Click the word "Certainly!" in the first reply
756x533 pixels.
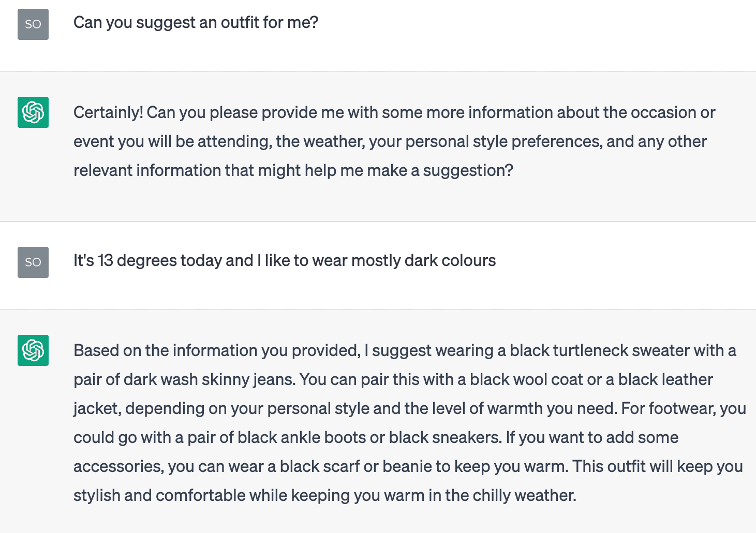[x=108, y=113]
